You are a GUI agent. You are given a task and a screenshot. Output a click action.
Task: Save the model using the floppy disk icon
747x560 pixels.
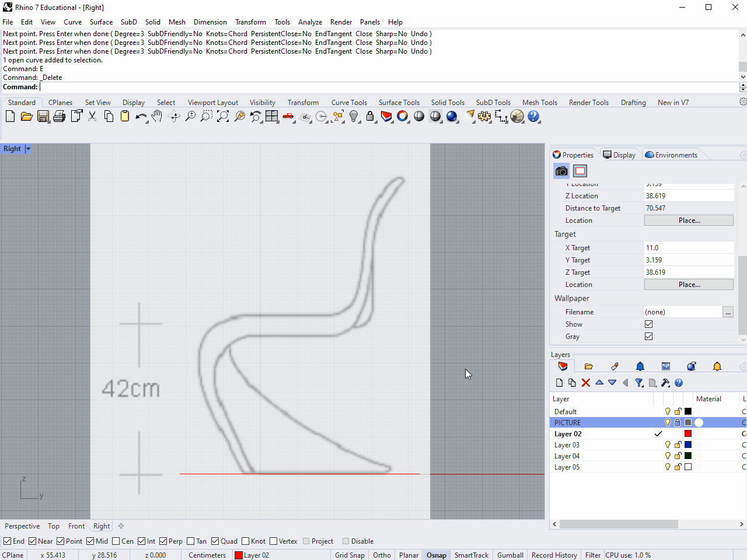[43, 116]
